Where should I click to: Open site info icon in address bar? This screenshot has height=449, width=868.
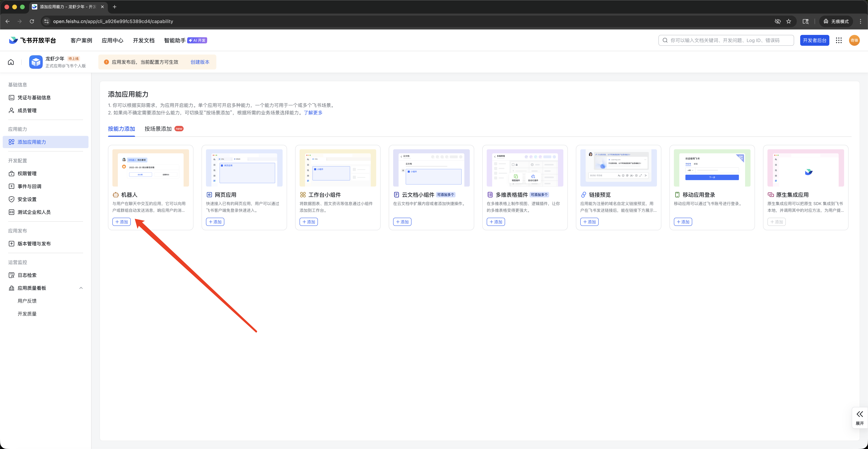(46, 21)
